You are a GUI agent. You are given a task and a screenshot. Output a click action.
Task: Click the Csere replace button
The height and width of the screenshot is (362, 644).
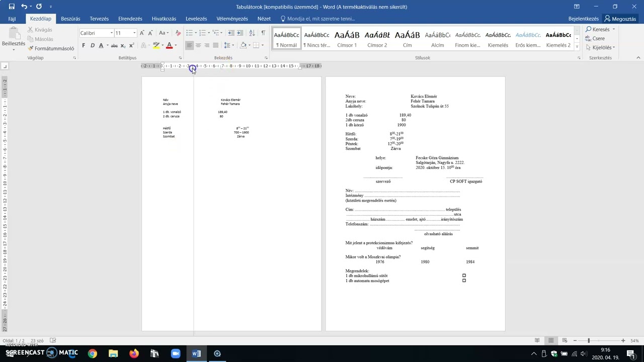595,38
